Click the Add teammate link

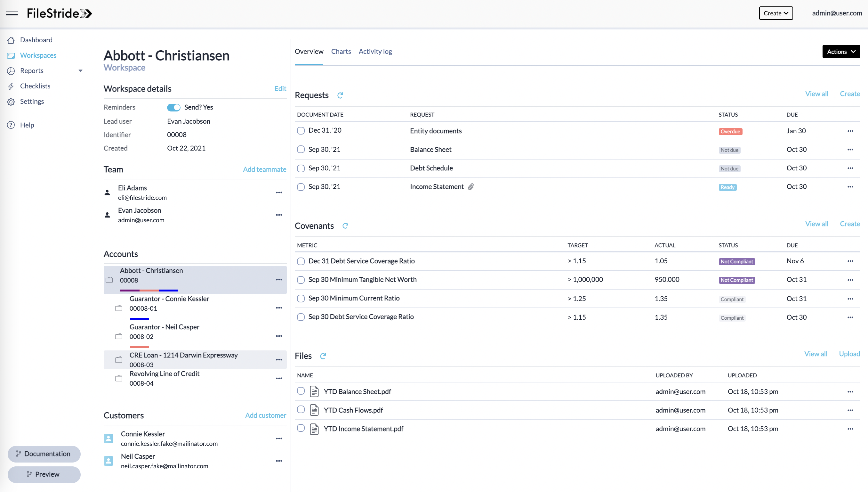pyautogui.click(x=264, y=169)
